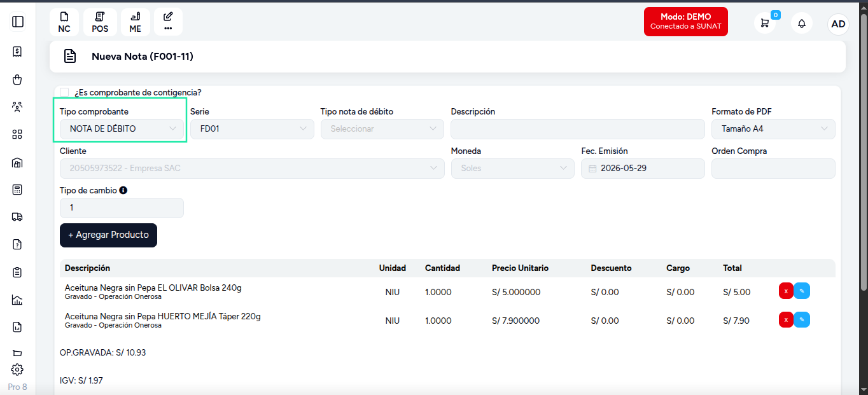Click the NC quick-access shortcut
Viewport: 868px width, 395px height.
(x=64, y=22)
